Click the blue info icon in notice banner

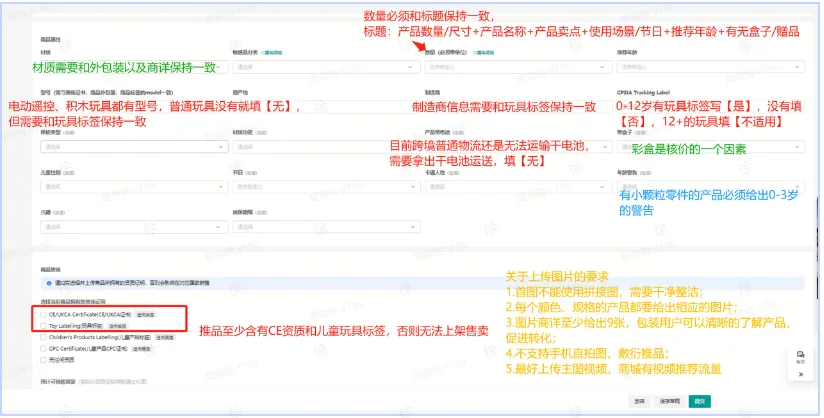tap(48, 283)
